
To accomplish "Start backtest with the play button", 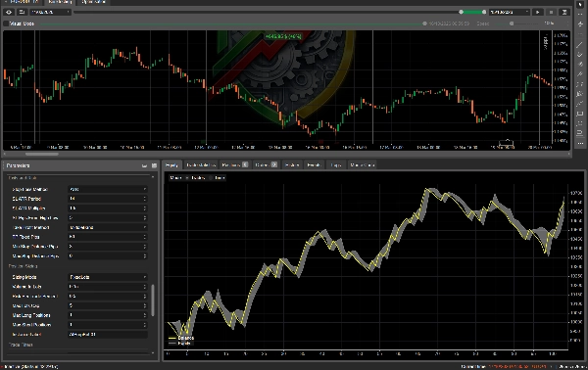I will [x=538, y=12].
